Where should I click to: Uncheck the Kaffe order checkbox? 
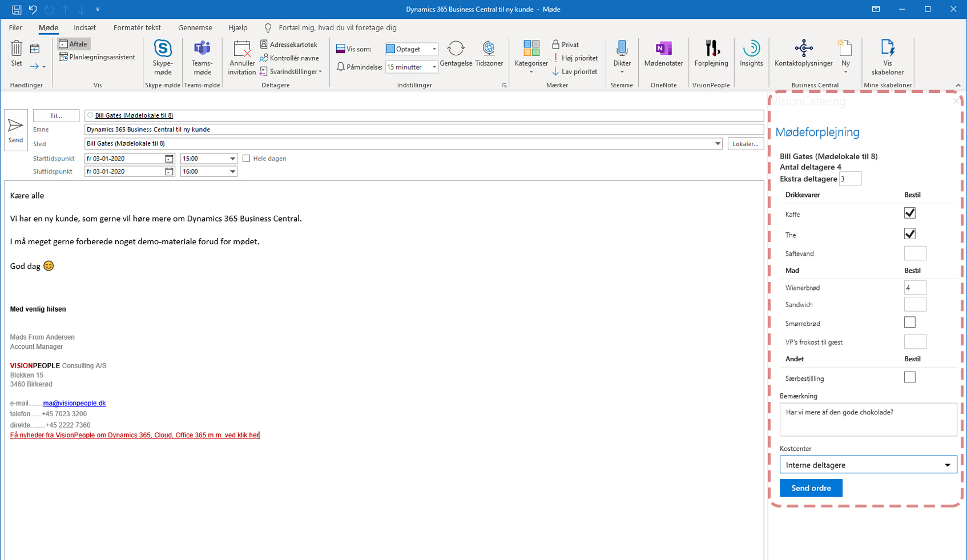910,213
